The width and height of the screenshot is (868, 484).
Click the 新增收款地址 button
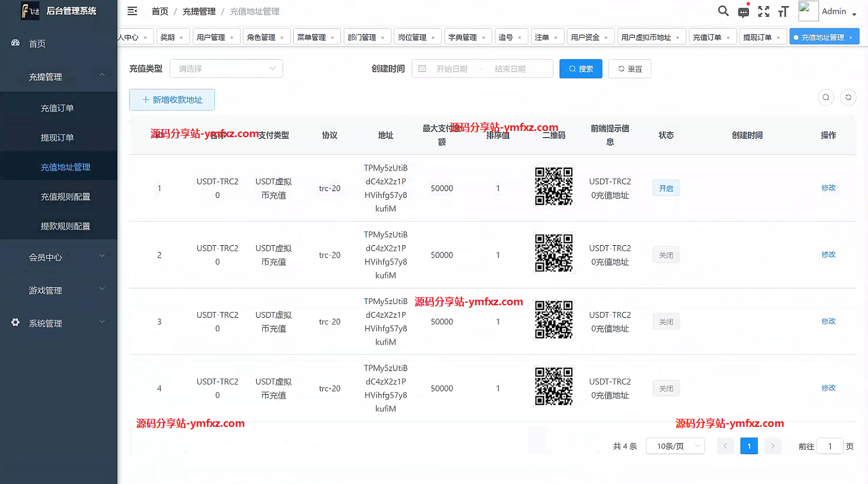coord(172,100)
